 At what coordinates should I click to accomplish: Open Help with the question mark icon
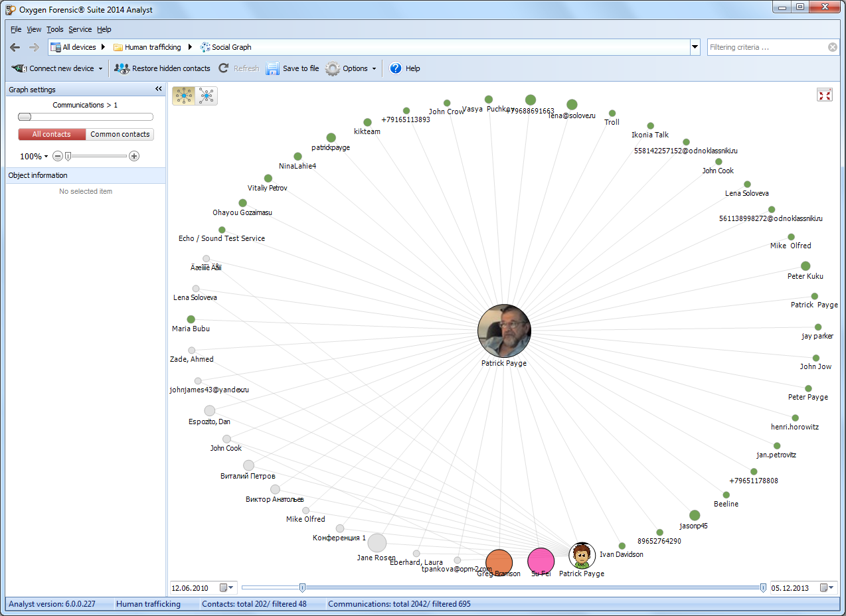point(396,68)
